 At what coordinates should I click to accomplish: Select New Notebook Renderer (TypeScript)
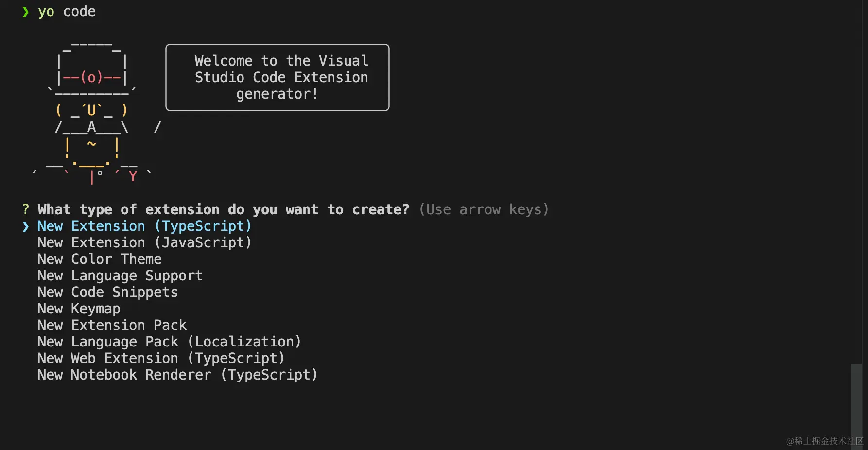(177, 375)
